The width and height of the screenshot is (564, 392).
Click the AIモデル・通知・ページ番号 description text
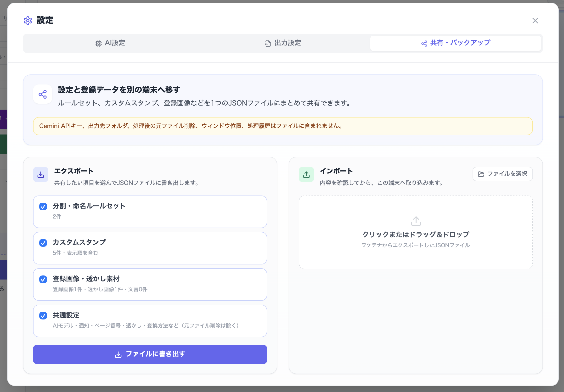pos(146,326)
